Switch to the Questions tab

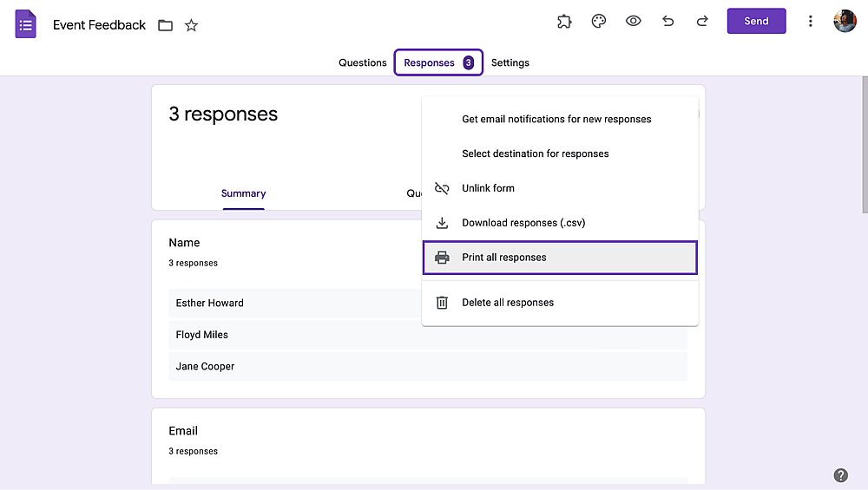pos(363,62)
